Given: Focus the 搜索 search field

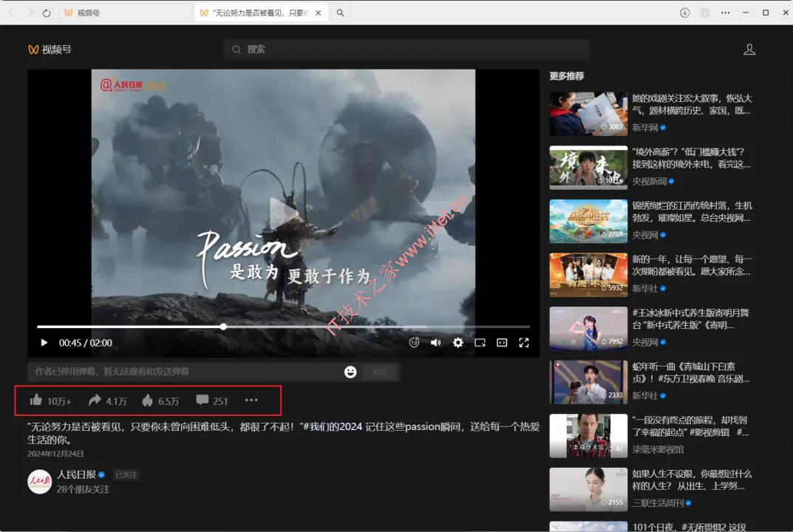Looking at the screenshot, I should (x=407, y=49).
